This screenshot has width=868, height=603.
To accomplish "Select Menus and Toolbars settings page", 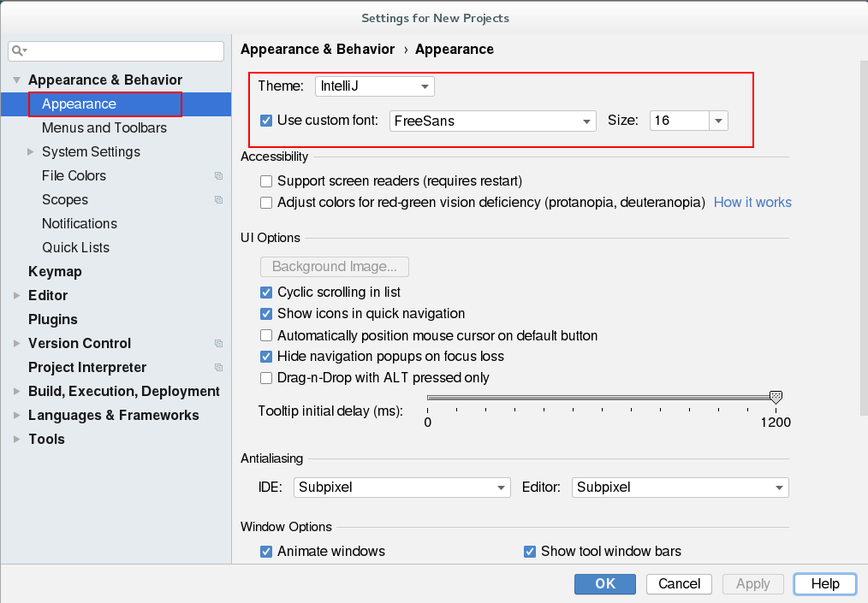I will coord(104,128).
